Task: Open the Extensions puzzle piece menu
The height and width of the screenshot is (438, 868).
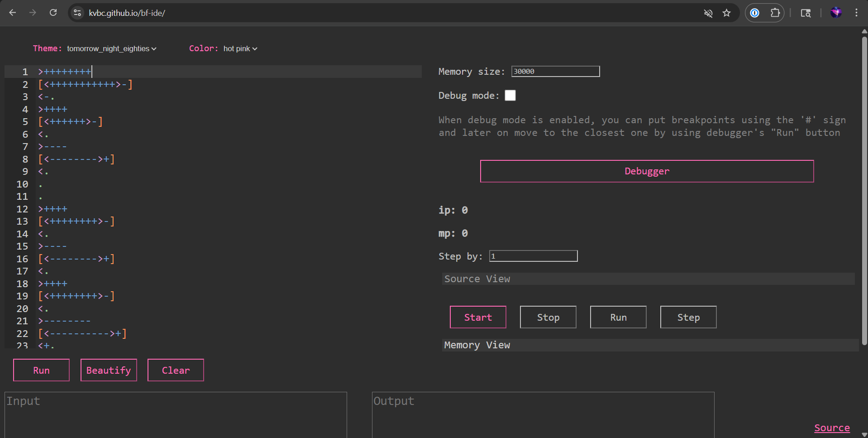Action: pyautogui.click(x=775, y=13)
